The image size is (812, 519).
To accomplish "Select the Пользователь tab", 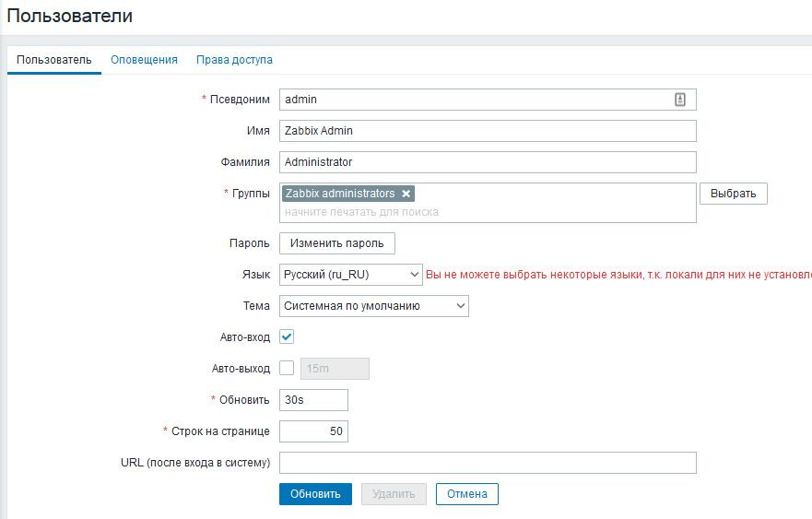I will 54,60.
